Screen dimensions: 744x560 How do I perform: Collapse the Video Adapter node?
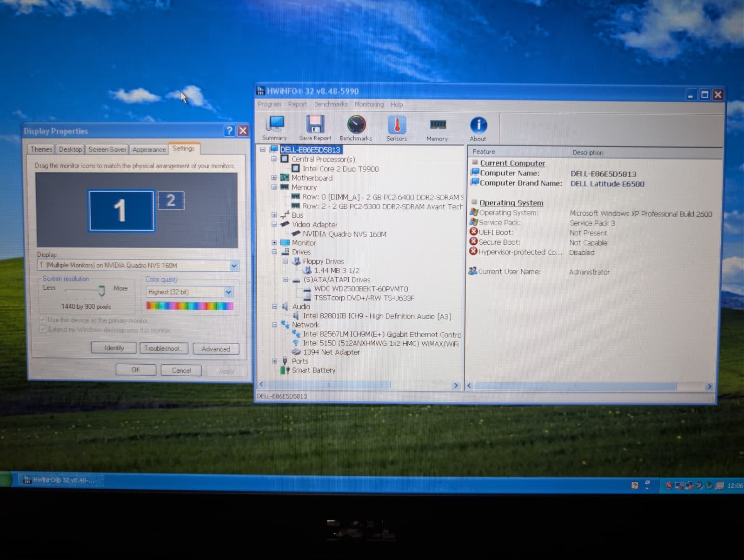[x=274, y=224]
